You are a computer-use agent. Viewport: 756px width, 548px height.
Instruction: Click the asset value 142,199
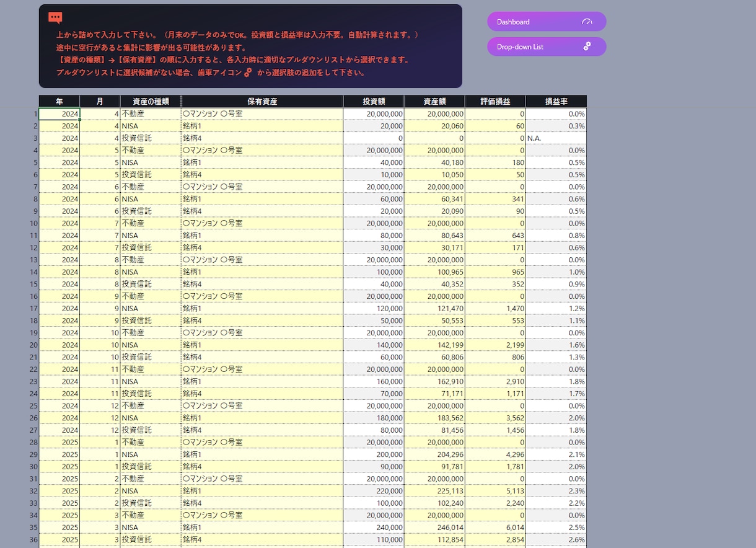pos(434,345)
